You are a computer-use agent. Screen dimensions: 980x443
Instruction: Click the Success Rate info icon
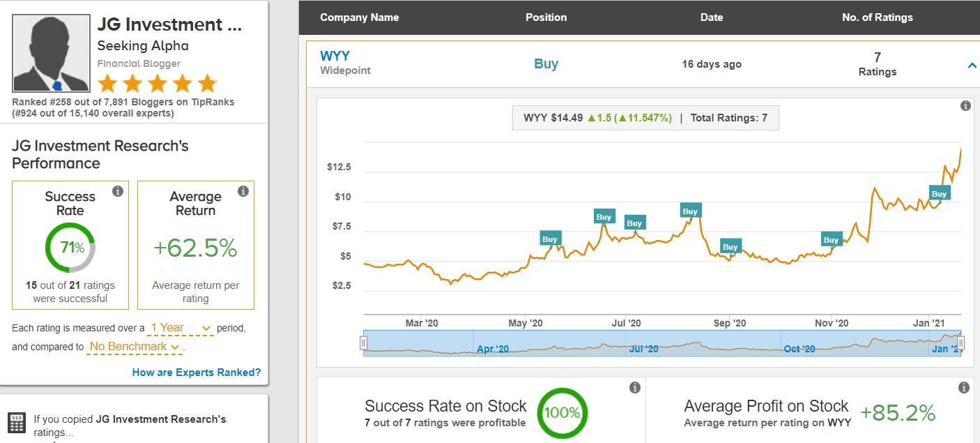118,191
